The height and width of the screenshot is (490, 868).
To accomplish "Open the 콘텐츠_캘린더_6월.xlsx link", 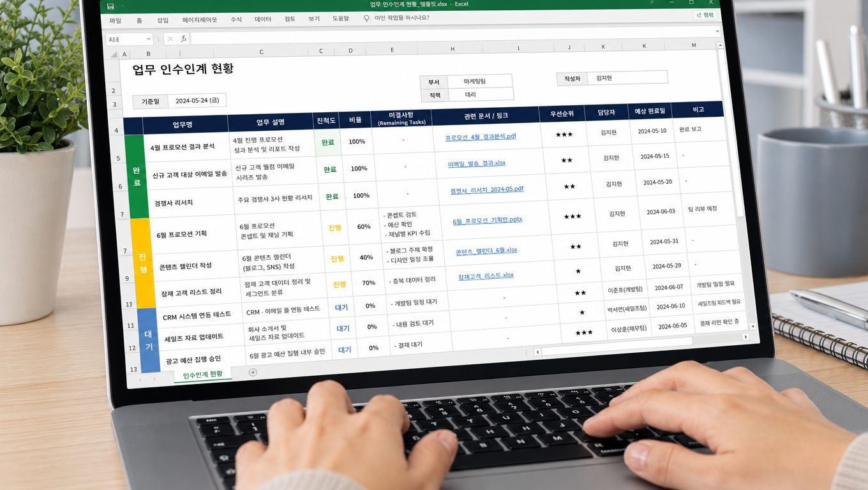I will [486, 251].
